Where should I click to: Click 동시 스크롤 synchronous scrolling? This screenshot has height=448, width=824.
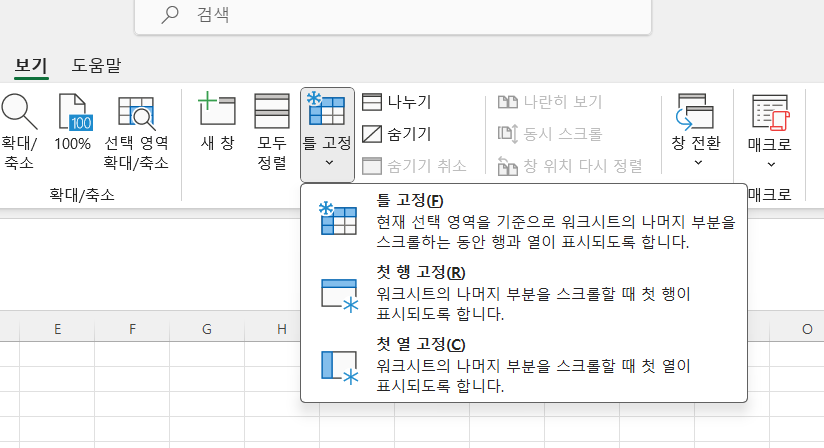point(550,134)
